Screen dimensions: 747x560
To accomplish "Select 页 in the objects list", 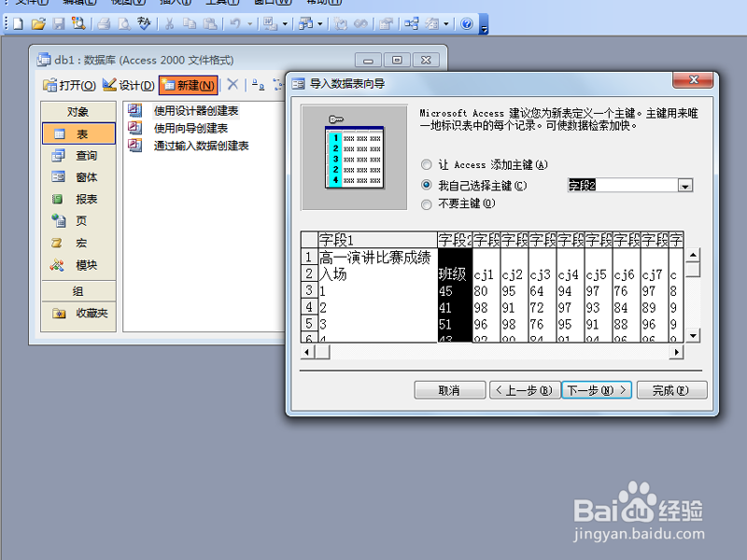I will click(x=78, y=221).
